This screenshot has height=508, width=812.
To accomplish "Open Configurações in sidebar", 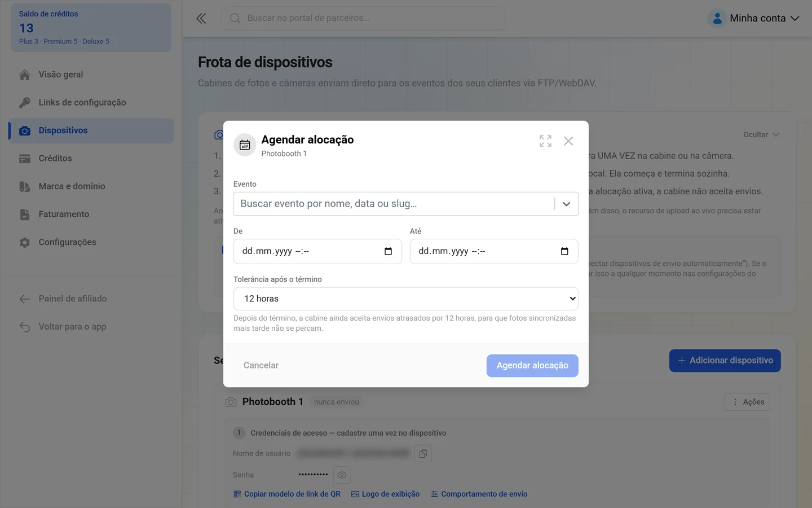I will (91, 242).
